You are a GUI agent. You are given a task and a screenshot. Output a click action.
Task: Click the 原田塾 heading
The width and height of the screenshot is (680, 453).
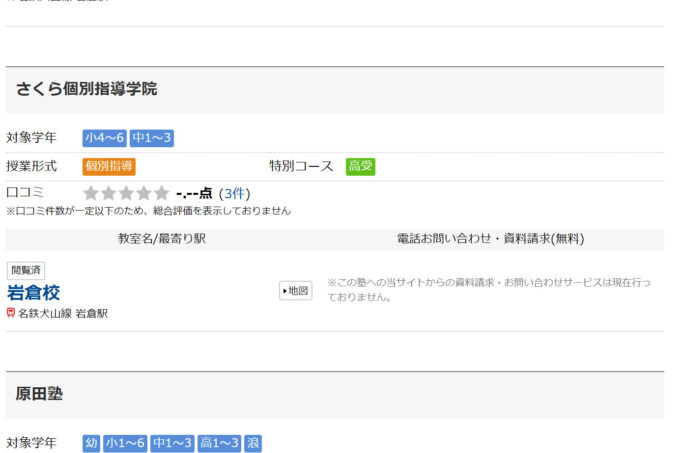39,394
